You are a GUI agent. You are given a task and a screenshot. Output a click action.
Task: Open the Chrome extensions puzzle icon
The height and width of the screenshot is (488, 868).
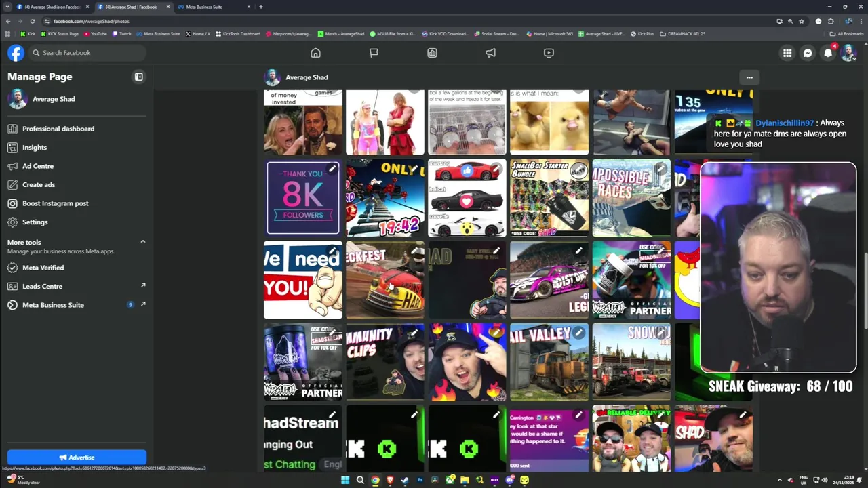(831, 21)
